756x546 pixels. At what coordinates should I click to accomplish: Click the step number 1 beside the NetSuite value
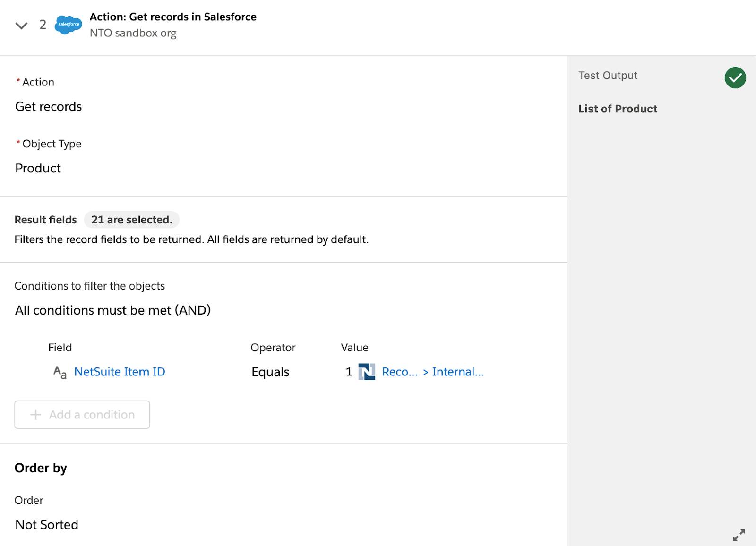349,372
